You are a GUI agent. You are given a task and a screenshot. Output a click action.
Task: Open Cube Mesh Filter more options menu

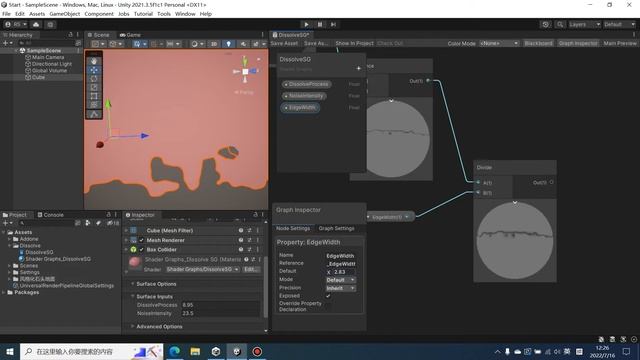click(x=258, y=230)
